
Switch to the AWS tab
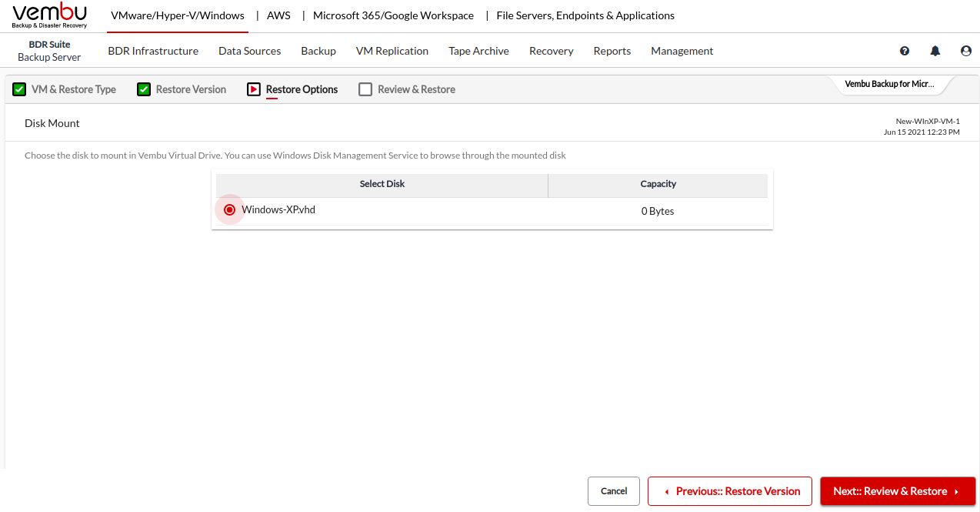pos(278,15)
